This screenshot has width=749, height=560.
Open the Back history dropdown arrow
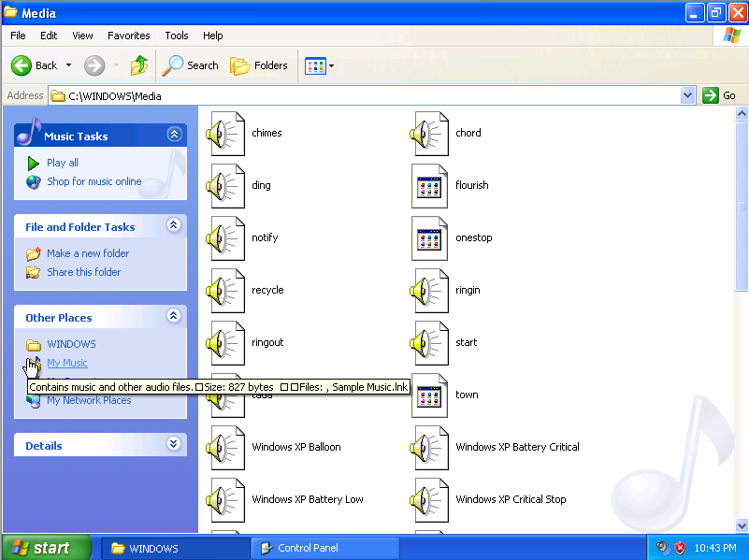click(69, 65)
